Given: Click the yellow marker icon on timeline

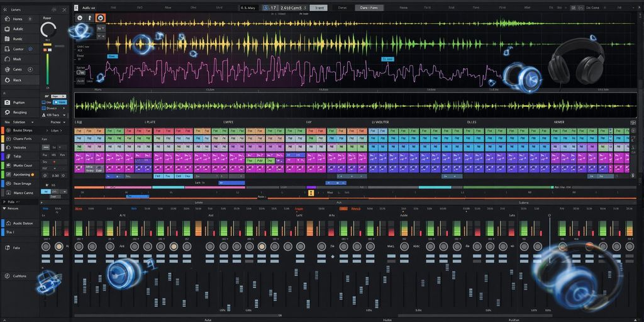Looking at the screenshot, I should (311, 193).
